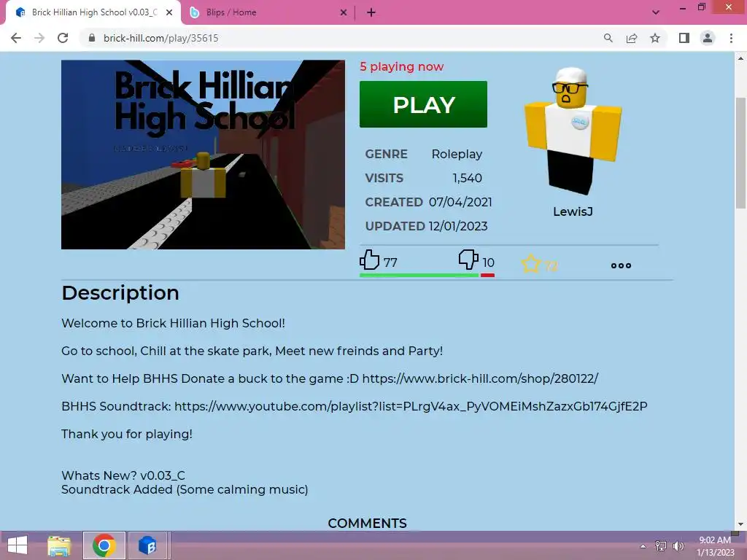Show hidden system tray icons
The image size is (747, 560).
click(643, 546)
